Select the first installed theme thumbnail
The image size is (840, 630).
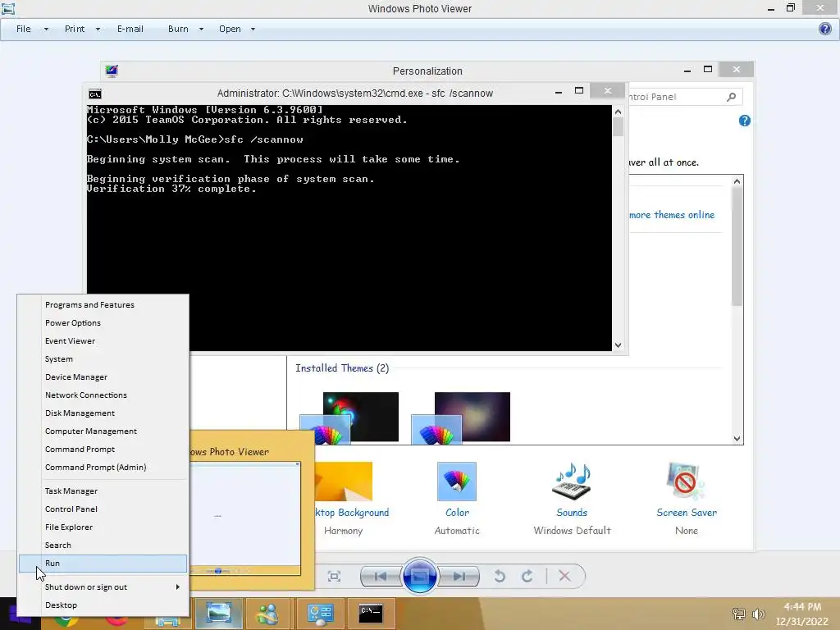pyautogui.click(x=349, y=418)
